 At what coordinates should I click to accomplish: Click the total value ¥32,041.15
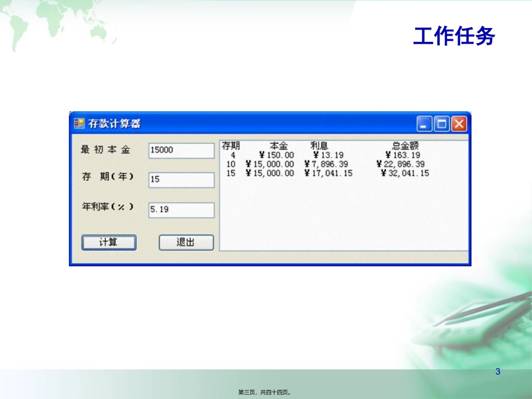[x=405, y=173]
